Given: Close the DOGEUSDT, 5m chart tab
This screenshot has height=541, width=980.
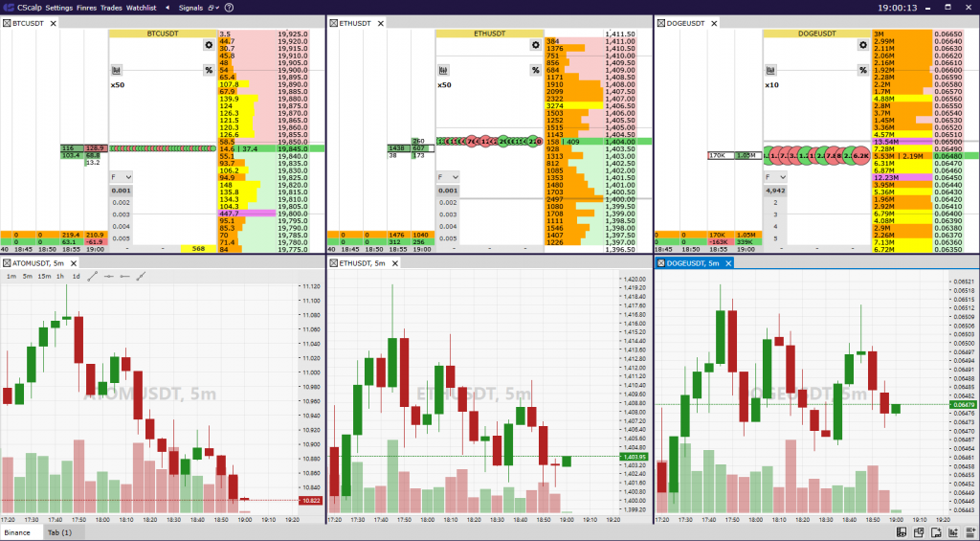Looking at the screenshot, I should click(728, 263).
